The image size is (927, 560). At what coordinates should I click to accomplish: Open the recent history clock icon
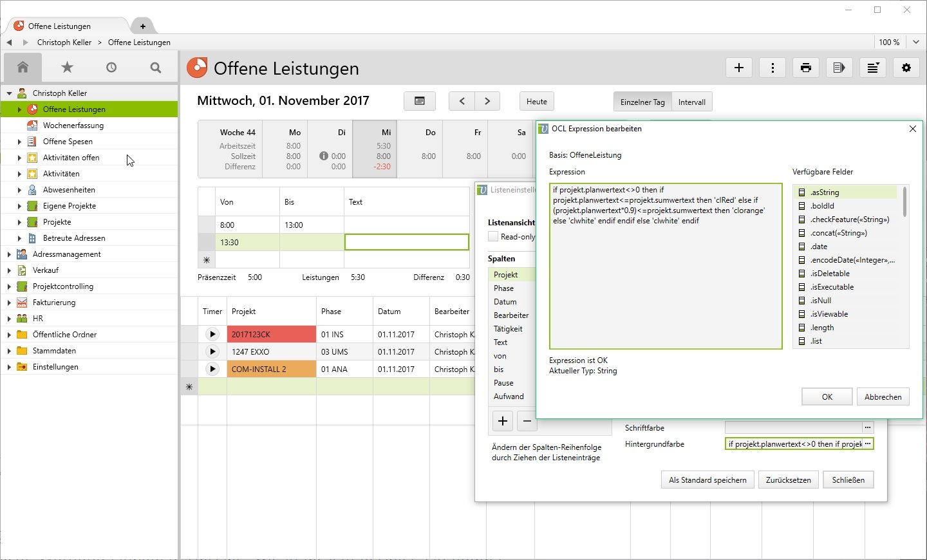[111, 67]
